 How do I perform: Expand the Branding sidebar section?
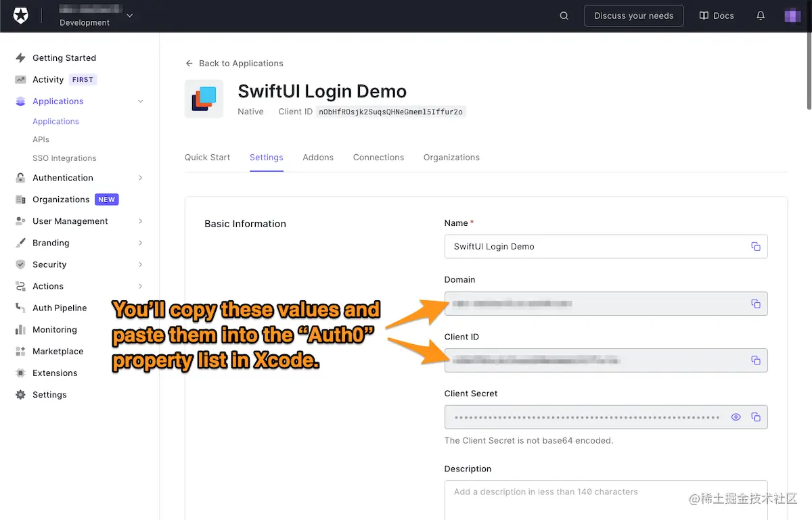[x=141, y=243]
